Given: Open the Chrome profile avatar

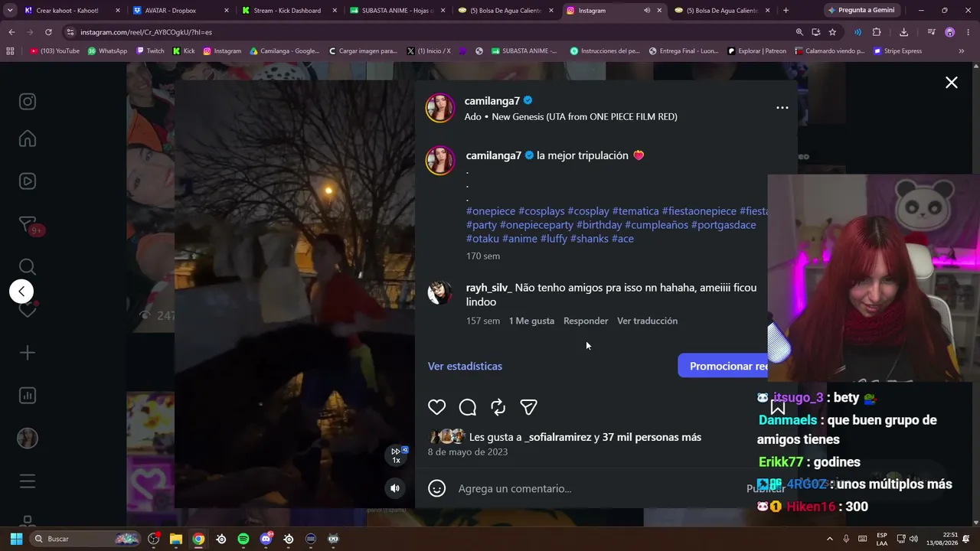Looking at the screenshot, I should tap(949, 32).
